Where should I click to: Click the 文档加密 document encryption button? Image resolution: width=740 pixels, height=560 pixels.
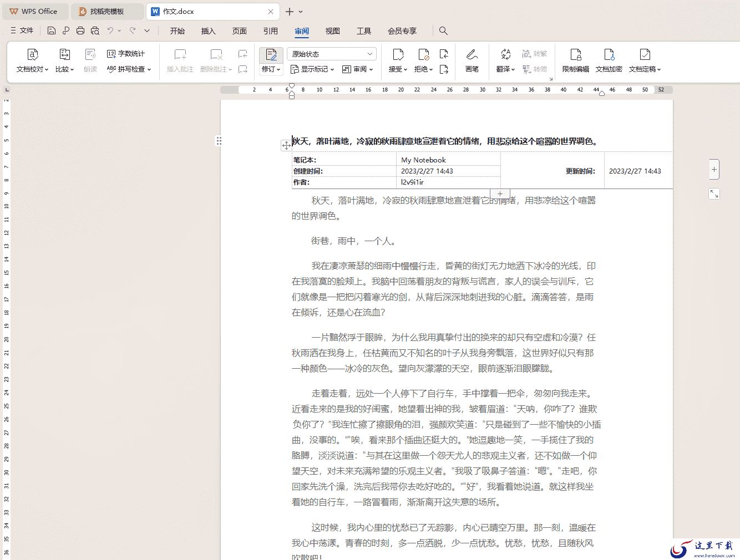click(609, 60)
